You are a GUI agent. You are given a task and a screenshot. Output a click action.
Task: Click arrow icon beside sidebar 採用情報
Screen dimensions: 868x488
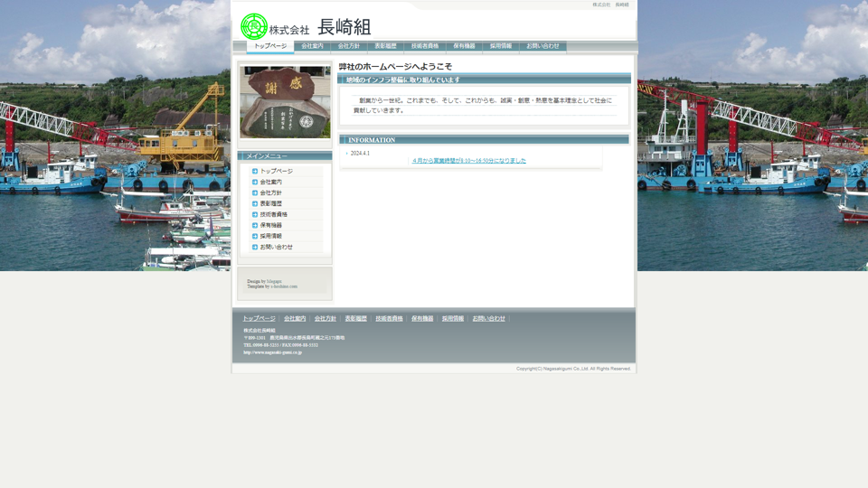click(x=255, y=236)
